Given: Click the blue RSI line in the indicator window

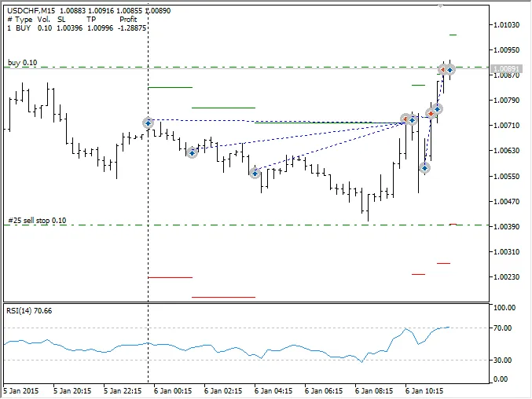Looking at the screenshot, I should click(236, 349).
